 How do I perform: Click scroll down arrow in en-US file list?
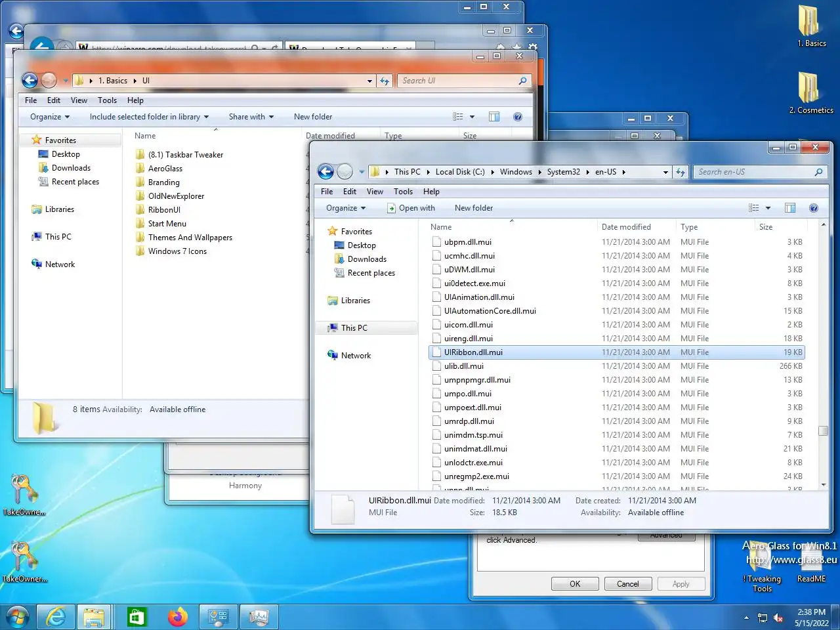823,485
